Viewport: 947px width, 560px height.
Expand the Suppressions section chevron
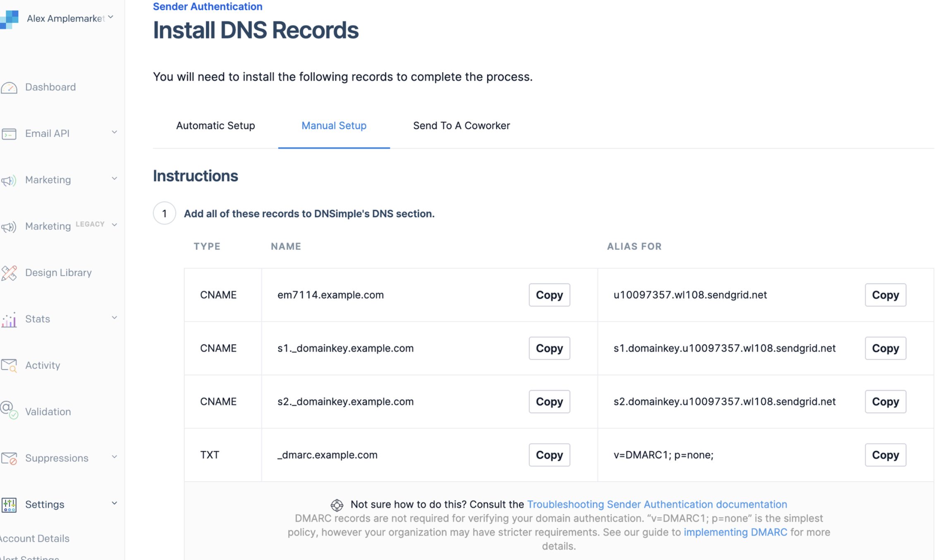click(114, 457)
